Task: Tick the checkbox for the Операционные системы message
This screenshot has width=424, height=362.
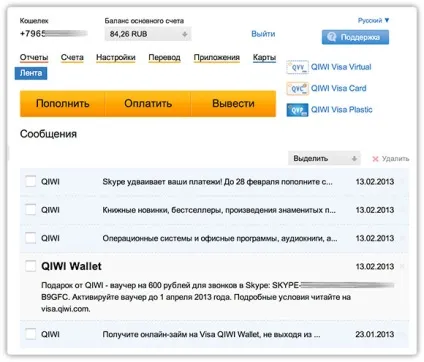Action: pyautogui.click(x=31, y=238)
